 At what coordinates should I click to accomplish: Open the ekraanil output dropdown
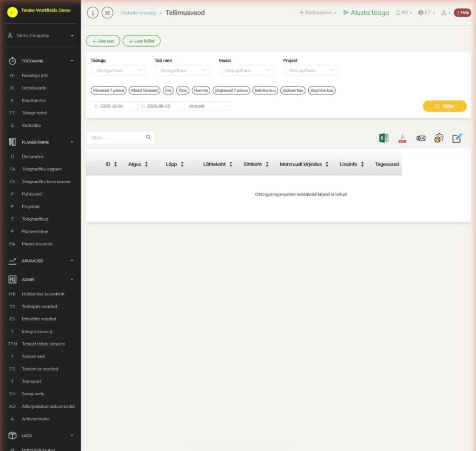click(x=208, y=106)
